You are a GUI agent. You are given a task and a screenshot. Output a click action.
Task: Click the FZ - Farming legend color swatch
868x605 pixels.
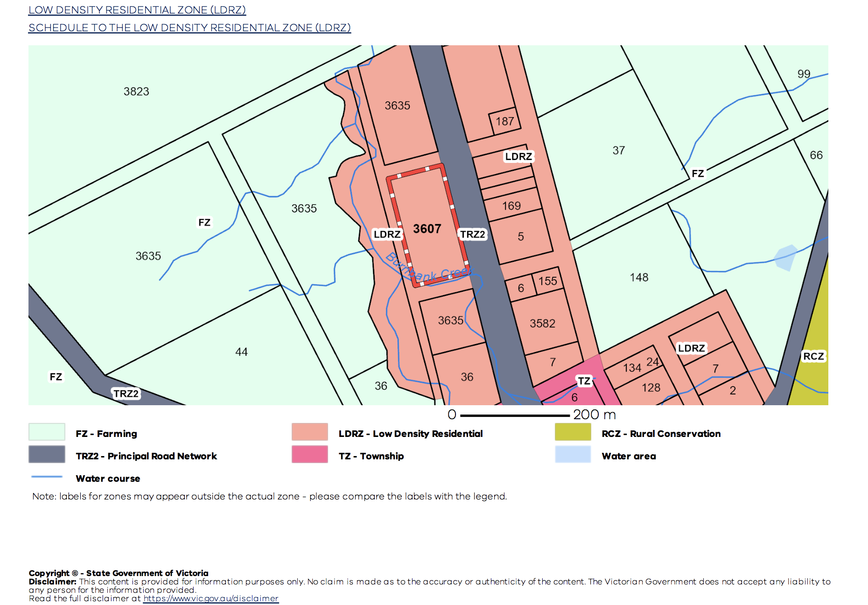click(47, 432)
